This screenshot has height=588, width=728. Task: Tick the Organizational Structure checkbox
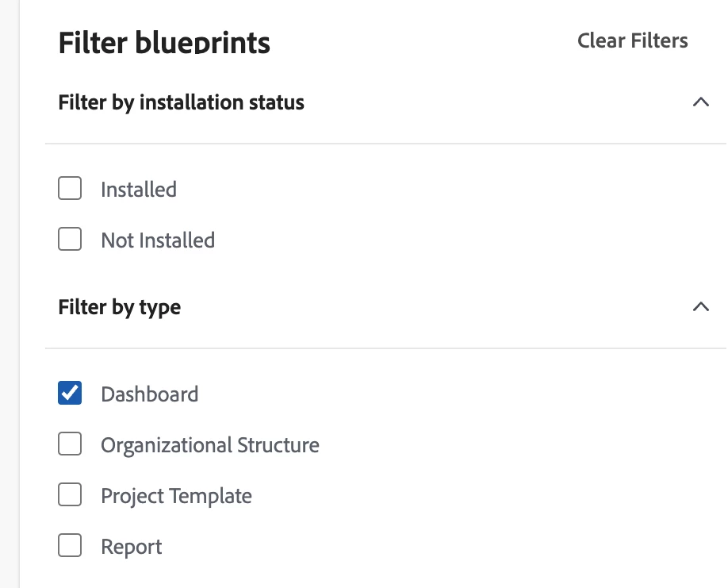point(70,444)
